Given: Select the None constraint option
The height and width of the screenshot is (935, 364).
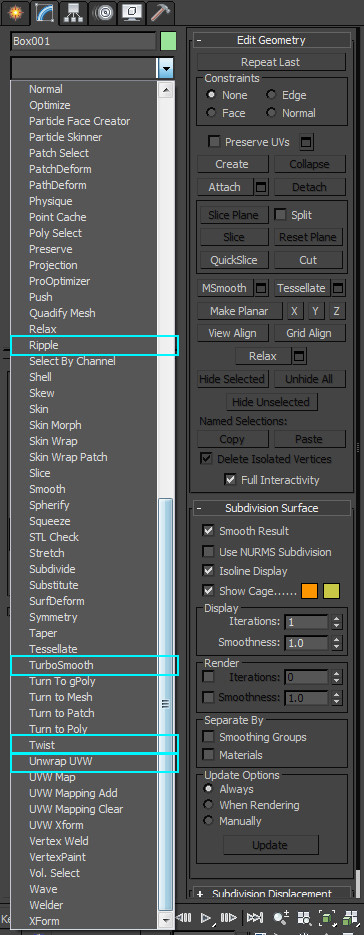Looking at the screenshot, I should point(211,95).
